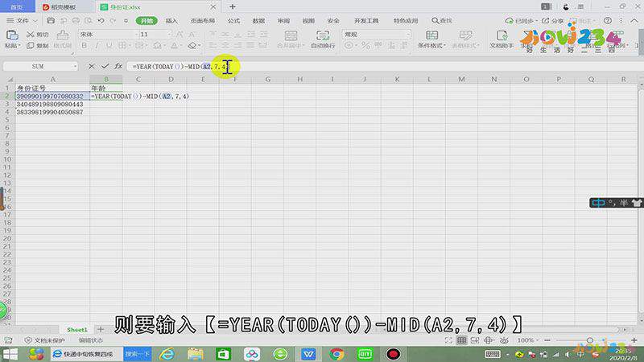644x362 pixels.
Task: Select cell A3 with 340489198809080443
Action: click(x=52, y=105)
